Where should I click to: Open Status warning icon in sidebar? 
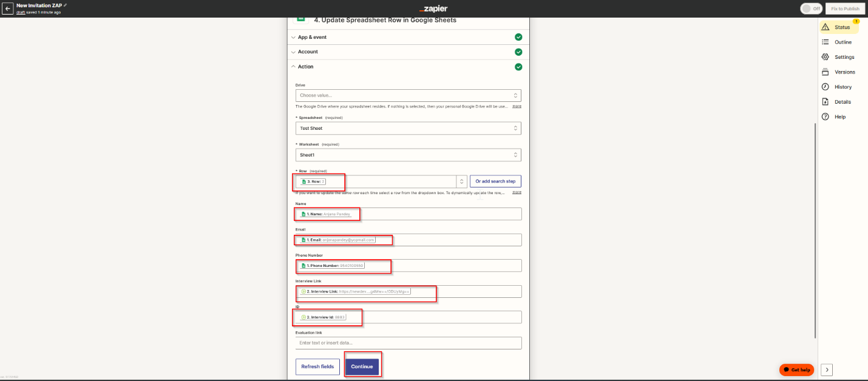(x=825, y=27)
